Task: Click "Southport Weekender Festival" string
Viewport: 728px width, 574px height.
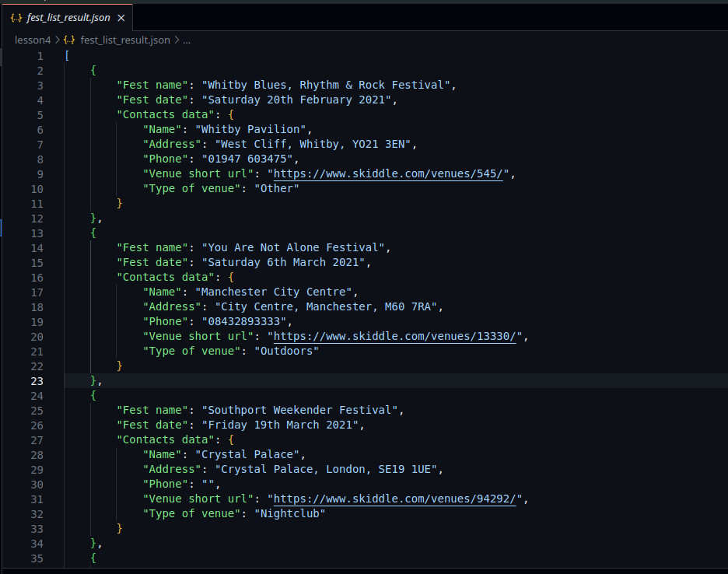Action: tap(300, 410)
